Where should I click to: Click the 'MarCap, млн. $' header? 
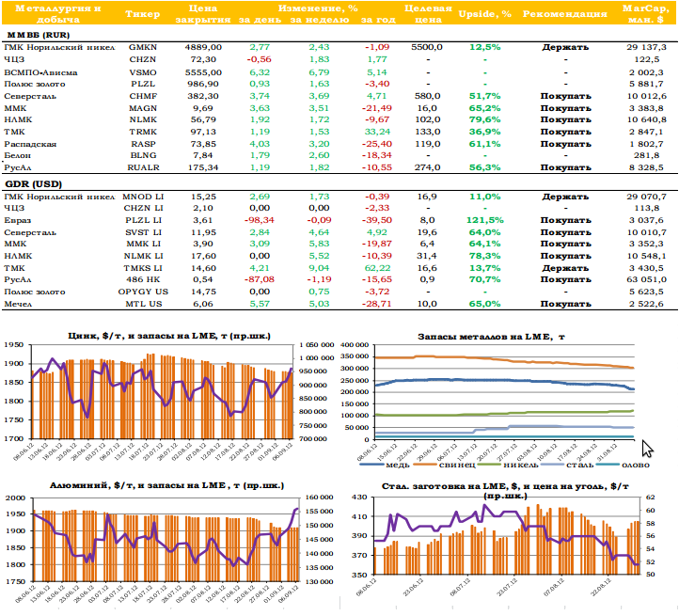646,14
